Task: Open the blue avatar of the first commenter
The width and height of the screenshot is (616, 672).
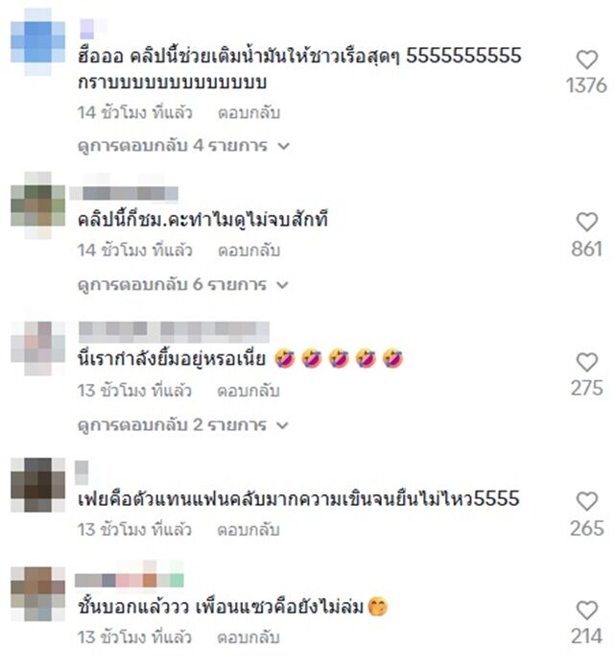Action: point(38,42)
